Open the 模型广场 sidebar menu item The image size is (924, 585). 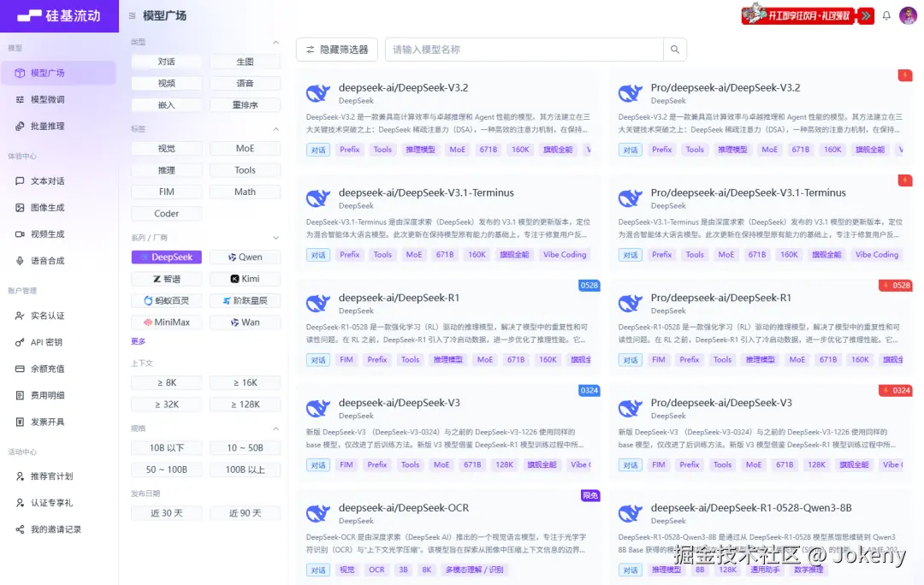click(x=59, y=73)
